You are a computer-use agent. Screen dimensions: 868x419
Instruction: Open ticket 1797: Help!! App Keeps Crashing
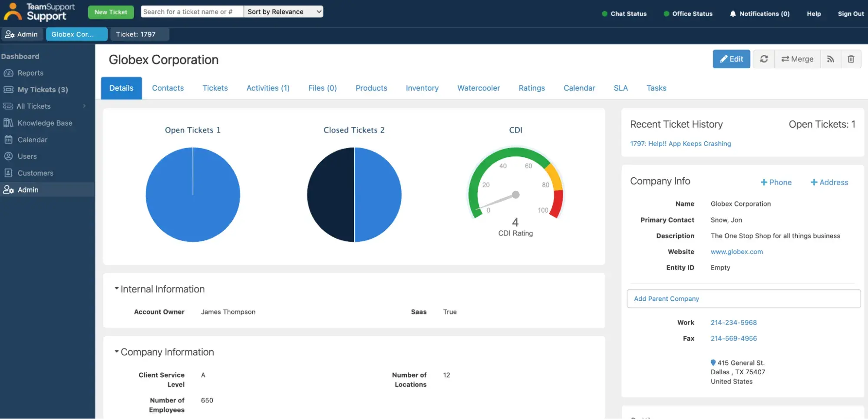680,144
